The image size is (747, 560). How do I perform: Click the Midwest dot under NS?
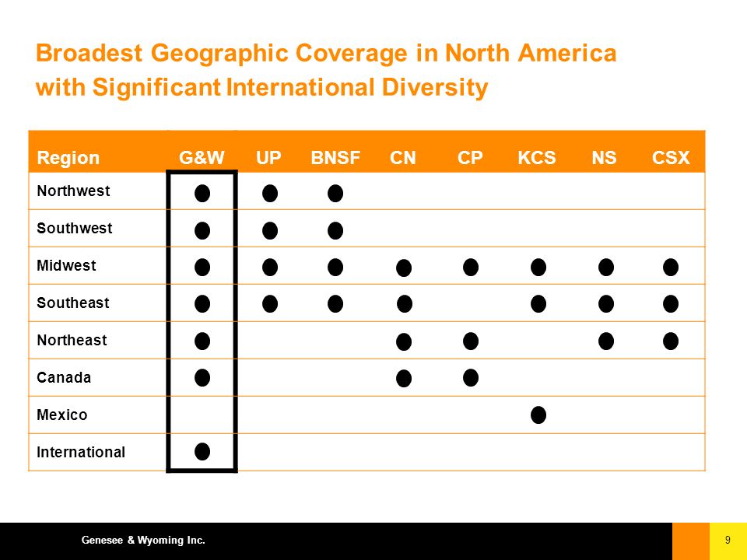(606, 267)
